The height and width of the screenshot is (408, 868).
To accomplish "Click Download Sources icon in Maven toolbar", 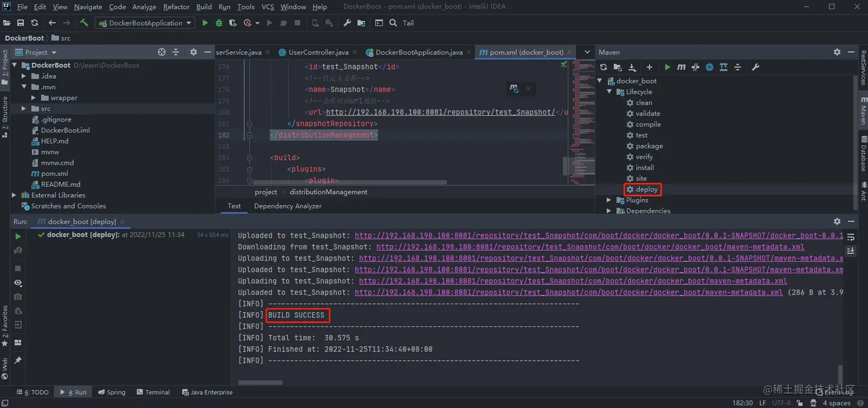I will click(632, 67).
